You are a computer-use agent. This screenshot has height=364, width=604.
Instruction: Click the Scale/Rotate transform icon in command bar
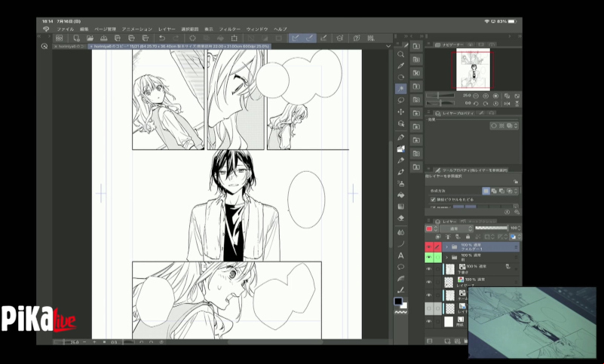click(234, 38)
